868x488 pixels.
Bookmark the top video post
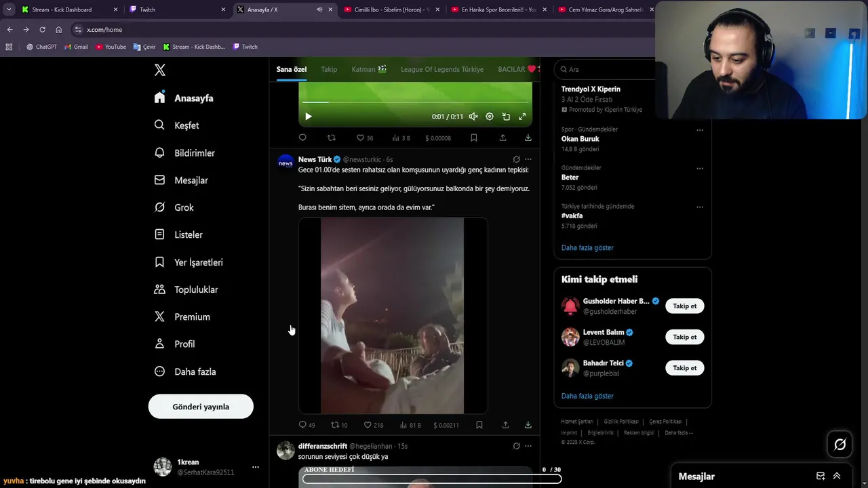[x=474, y=138]
